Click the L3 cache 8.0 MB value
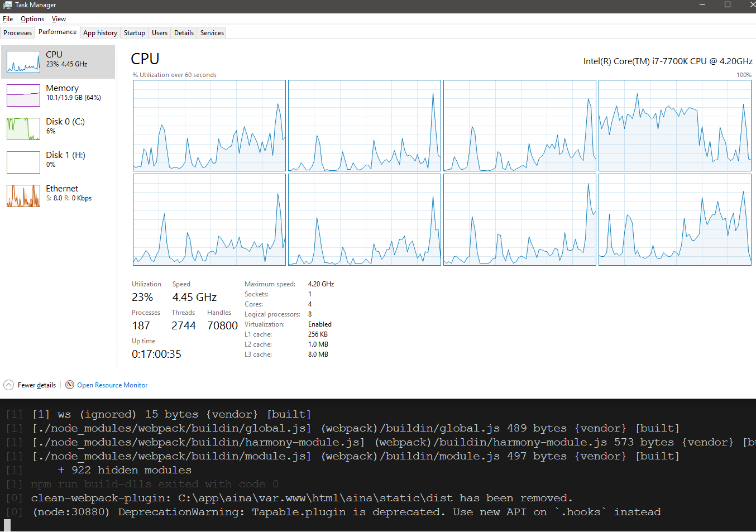756x532 pixels. [x=318, y=354]
